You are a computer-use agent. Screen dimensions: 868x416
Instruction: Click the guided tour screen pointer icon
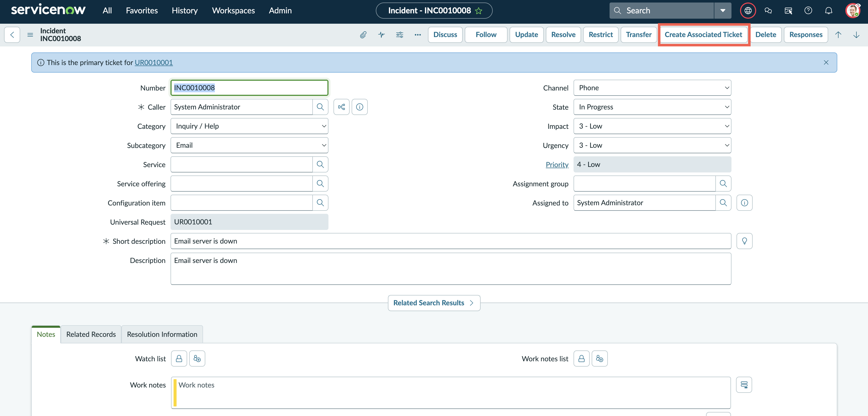coord(788,10)
